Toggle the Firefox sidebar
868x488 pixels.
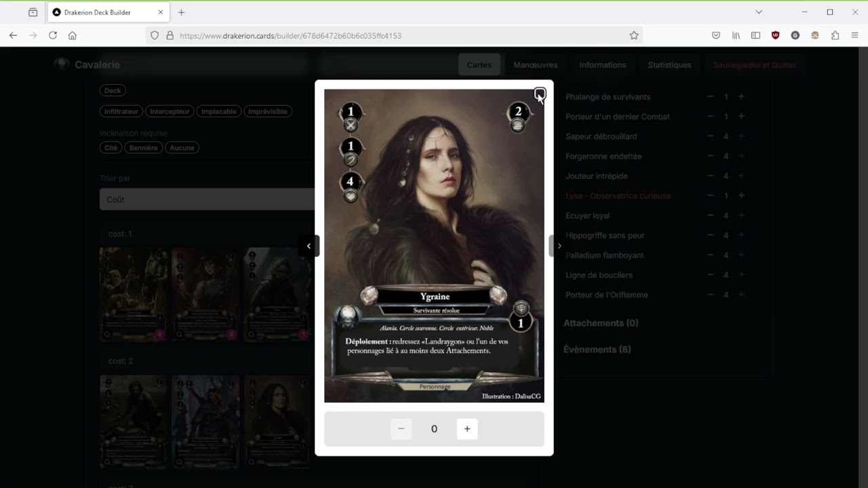coord(755,35)
